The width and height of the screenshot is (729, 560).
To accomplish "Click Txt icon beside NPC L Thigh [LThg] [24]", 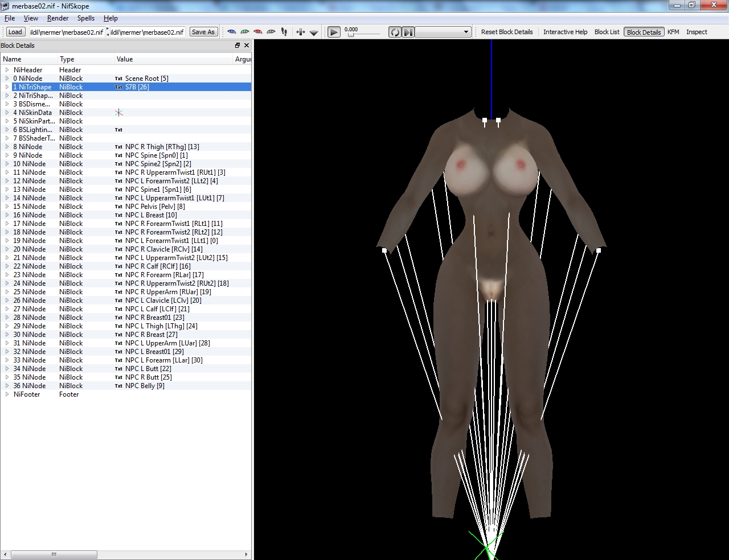I will pyautogui.click(x=118, y=326).
